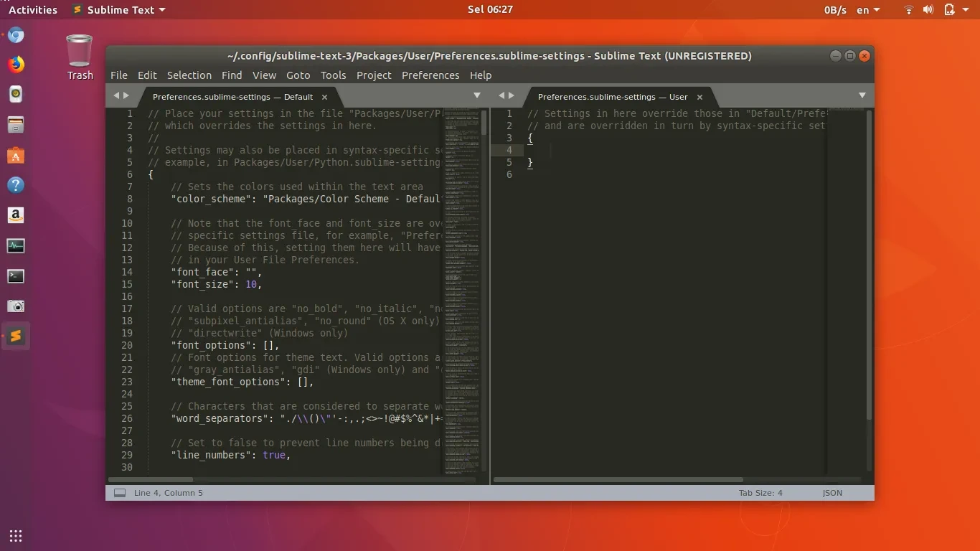Open the Trash desktop icon
Screen dimensions: 980x551
[80, 57]
